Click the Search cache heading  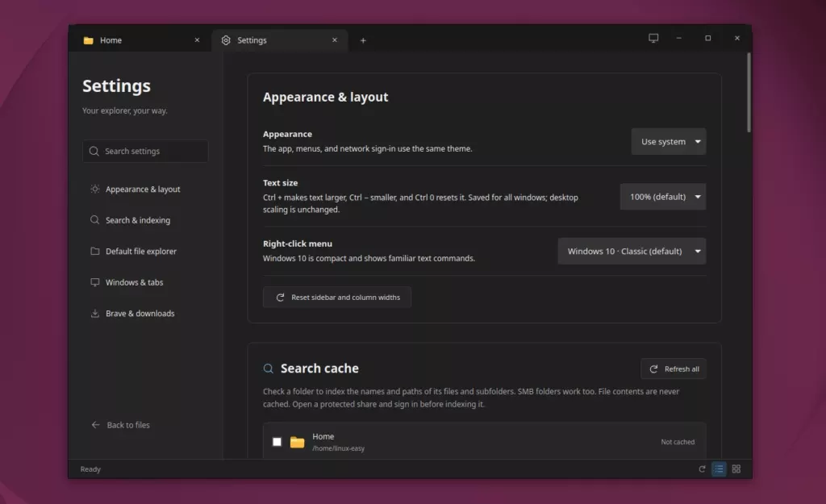(319, 369)
